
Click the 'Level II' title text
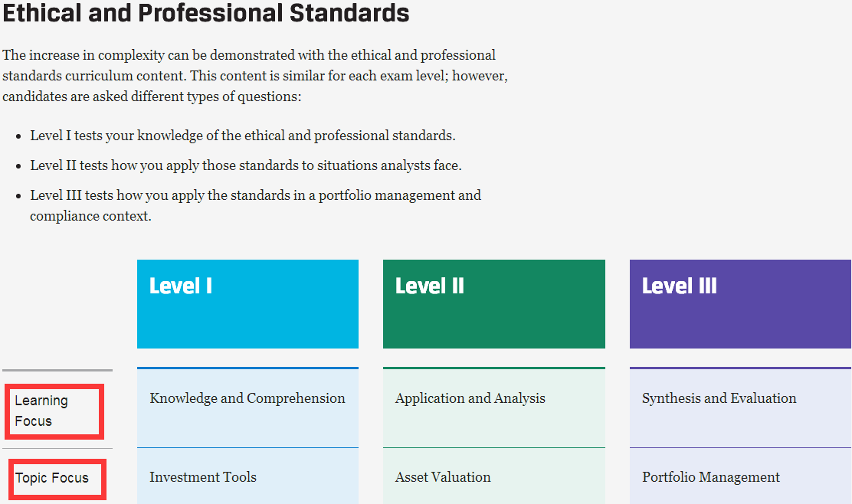pyautogui.click(x=430, y=286)
